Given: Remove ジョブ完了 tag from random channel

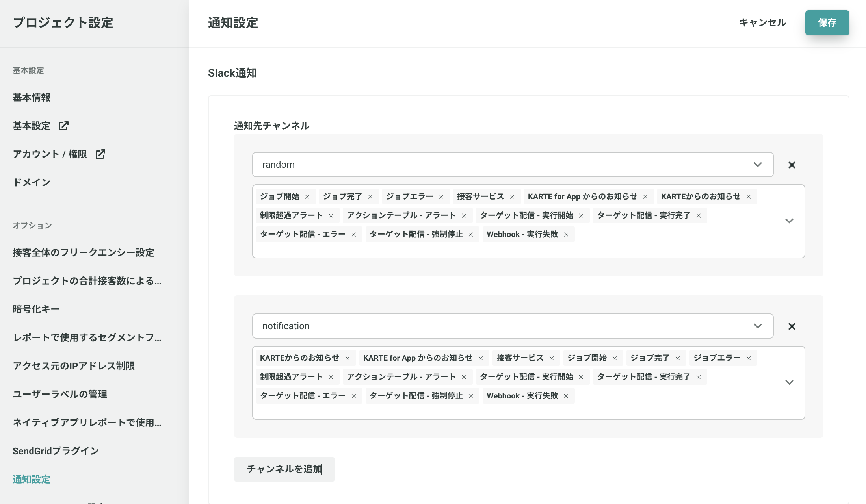Looking at the screenshot, I should 370,197.
